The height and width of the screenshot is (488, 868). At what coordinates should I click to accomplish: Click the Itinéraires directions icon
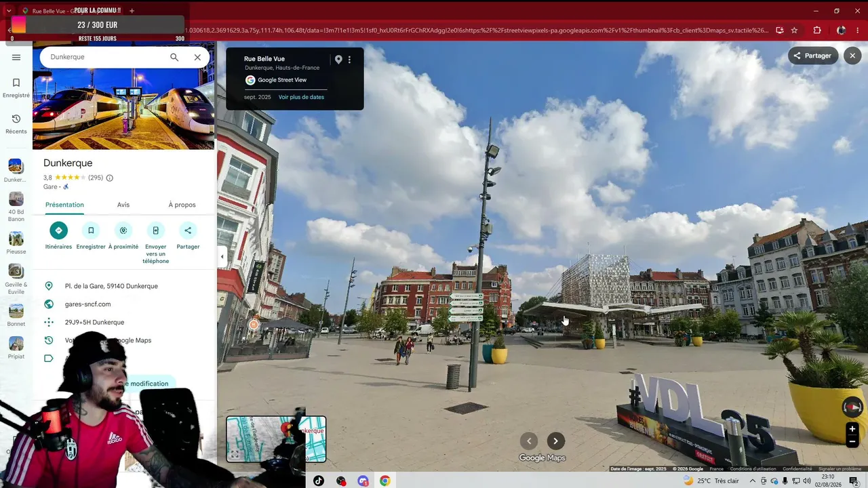click(58, 230)
